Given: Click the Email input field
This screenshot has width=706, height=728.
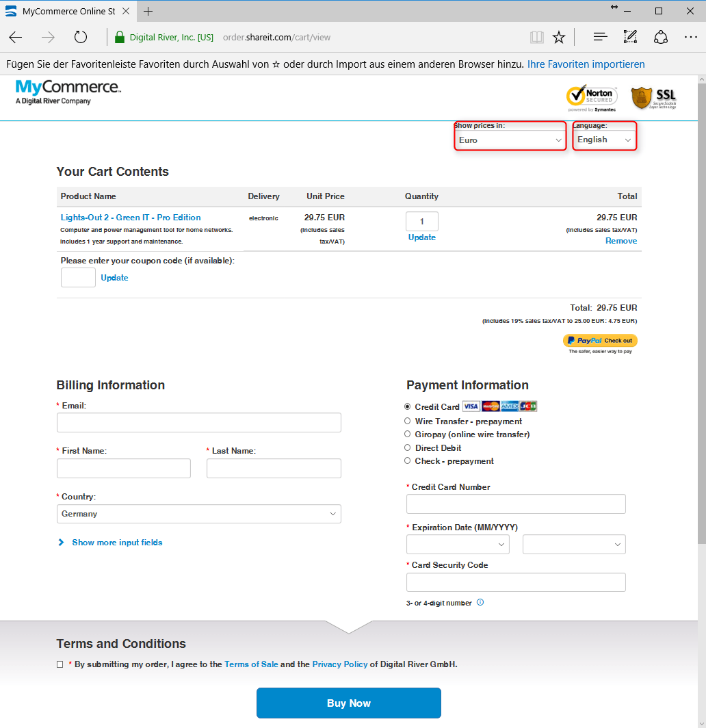Looking at the screenshot, I should (x=199, y=423).
